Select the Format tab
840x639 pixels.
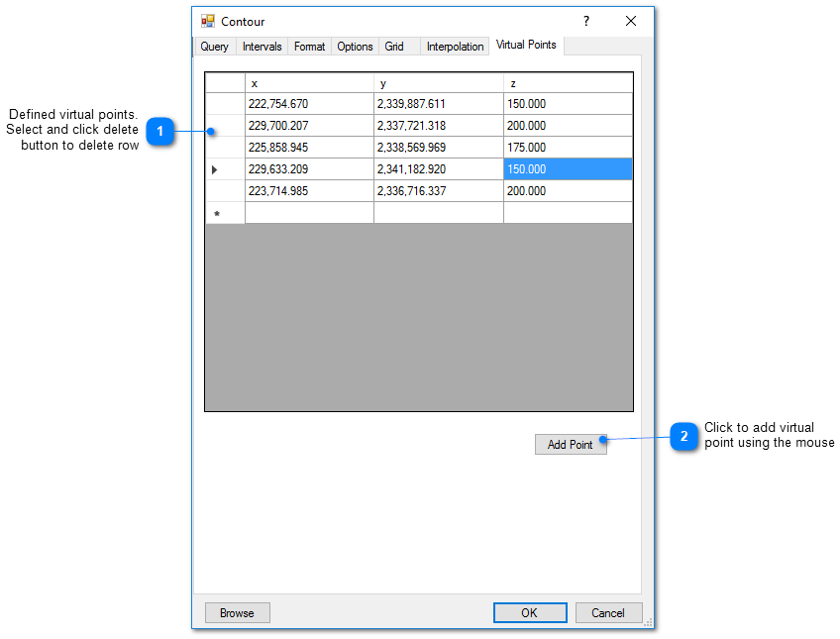(x=309, y=46)
